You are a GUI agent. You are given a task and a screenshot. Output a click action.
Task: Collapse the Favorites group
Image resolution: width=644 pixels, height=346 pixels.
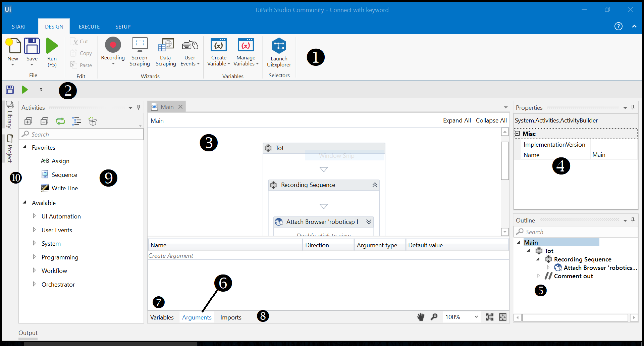pos(24,147)
